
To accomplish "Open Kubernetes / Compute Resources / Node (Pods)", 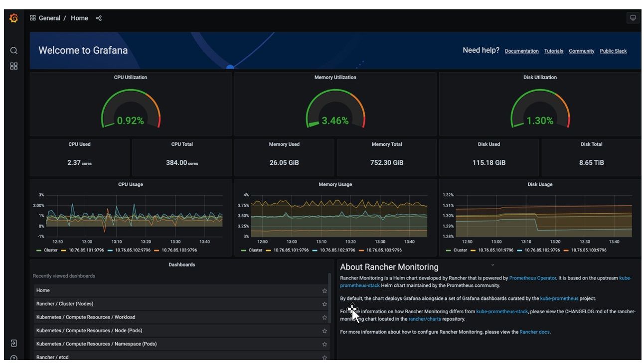I will click(x=89, y=331).
